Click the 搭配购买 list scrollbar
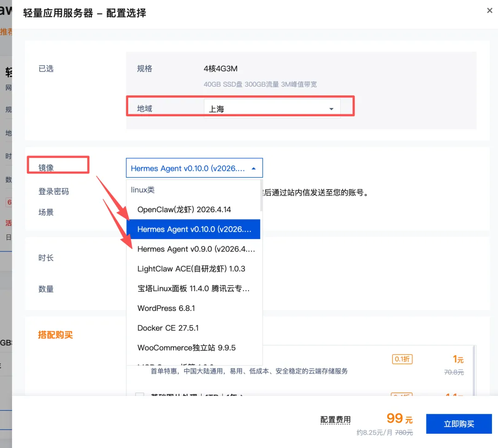Screen dimensions: 498x448 474,370
